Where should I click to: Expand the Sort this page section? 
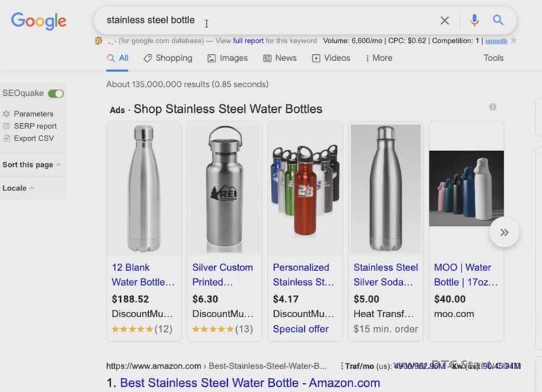tap(32, 165)
